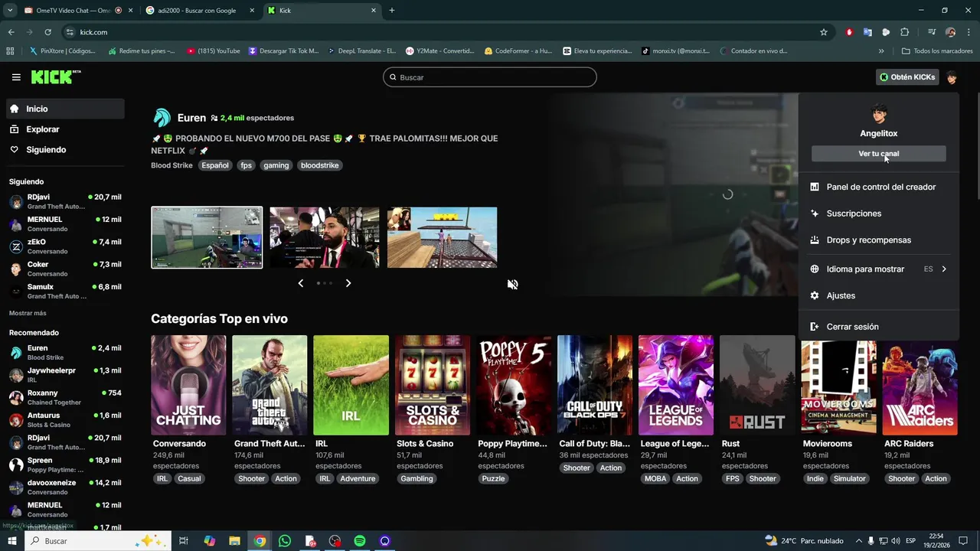Open Samulx followed channel

coord(65,292)
